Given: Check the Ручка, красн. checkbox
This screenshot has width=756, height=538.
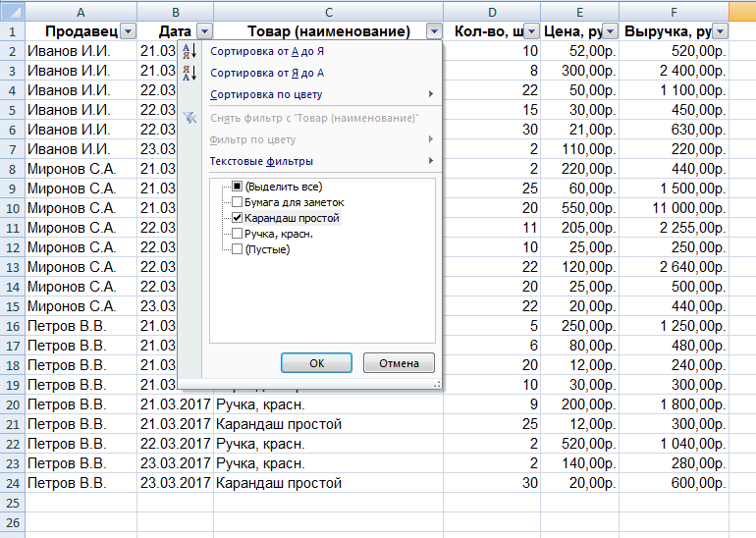Looking at the screenshot, I should point(237,234).
